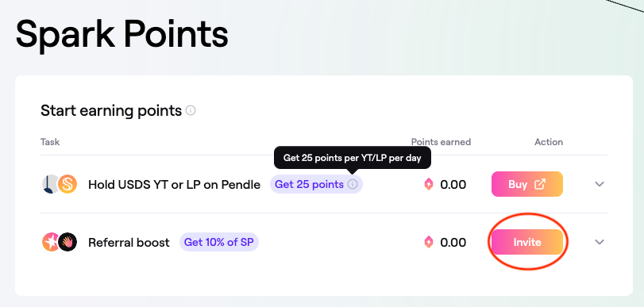Click the points gem icon in Referral boost row

point(429,242)
